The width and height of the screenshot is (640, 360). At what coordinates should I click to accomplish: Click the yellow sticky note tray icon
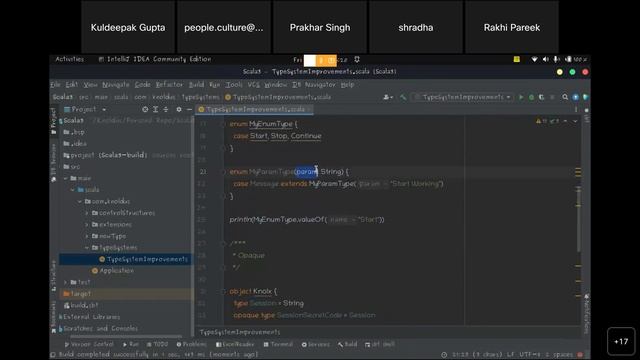click(517, 60)
